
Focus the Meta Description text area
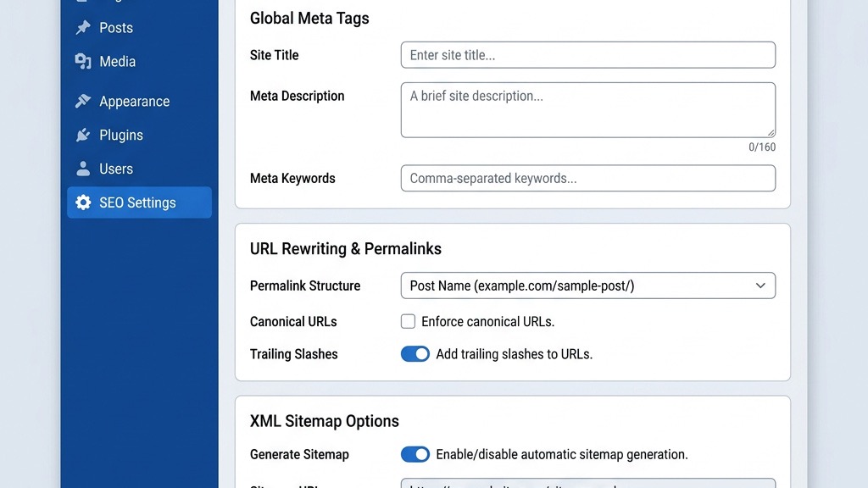587,110
